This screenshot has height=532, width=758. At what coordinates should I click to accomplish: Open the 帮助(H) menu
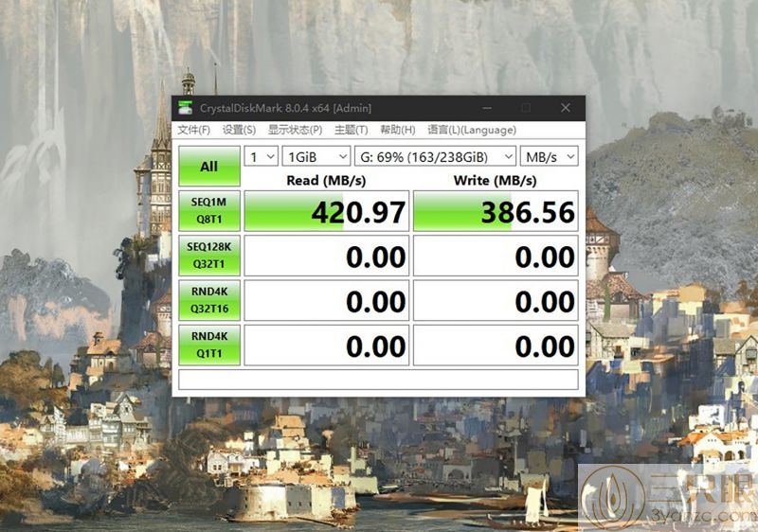click(397, 130)
